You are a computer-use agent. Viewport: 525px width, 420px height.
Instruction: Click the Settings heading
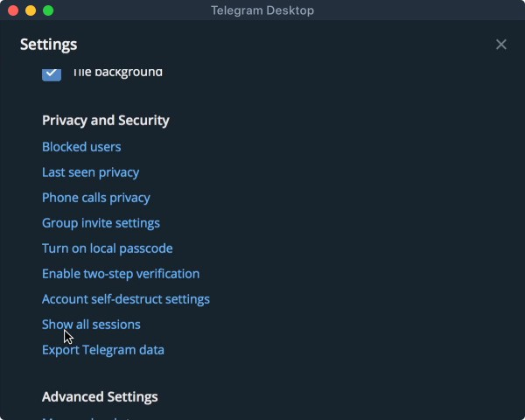coord(49,45)
